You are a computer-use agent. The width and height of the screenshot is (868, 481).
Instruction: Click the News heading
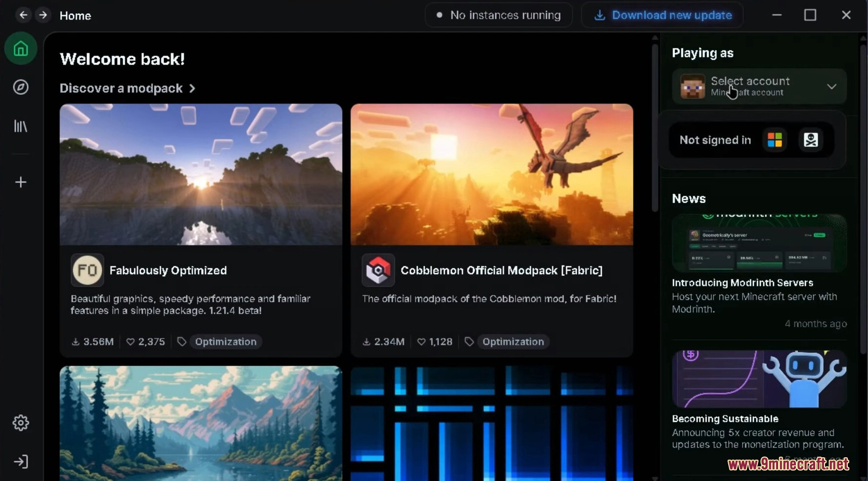point(689,198)
